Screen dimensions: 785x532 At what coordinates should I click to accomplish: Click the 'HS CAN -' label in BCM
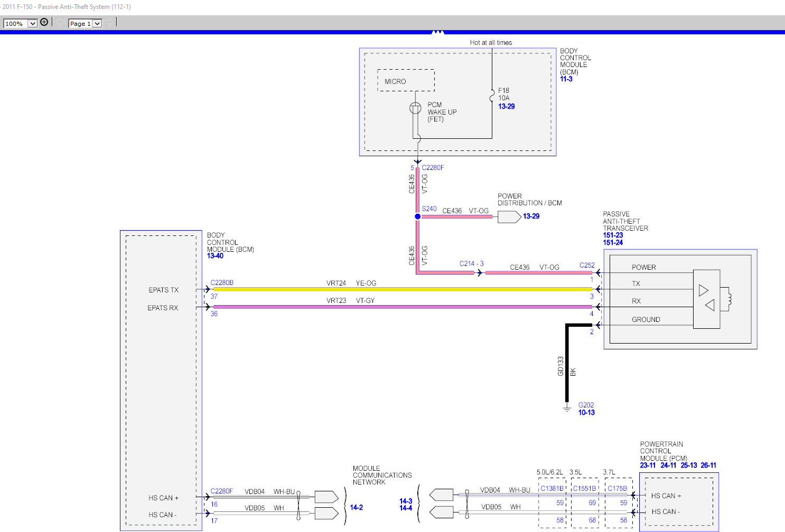(163, 515)
